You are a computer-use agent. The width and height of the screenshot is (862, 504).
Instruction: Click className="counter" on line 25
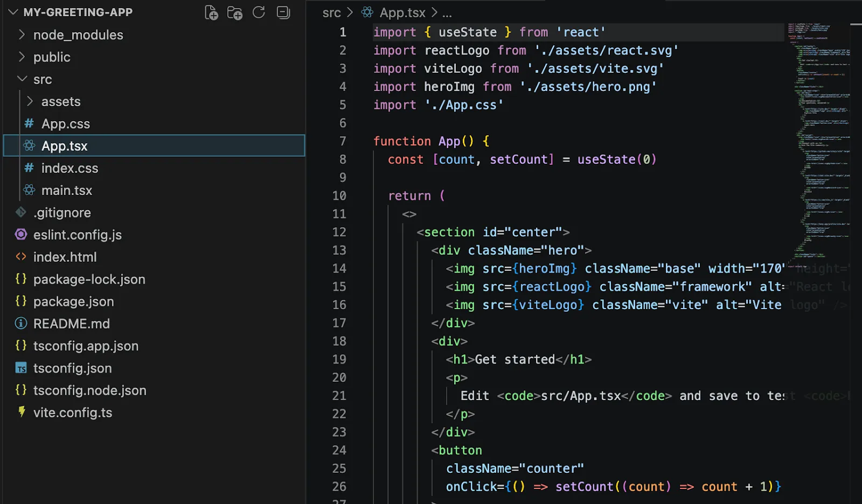click(x=515, y=468)
